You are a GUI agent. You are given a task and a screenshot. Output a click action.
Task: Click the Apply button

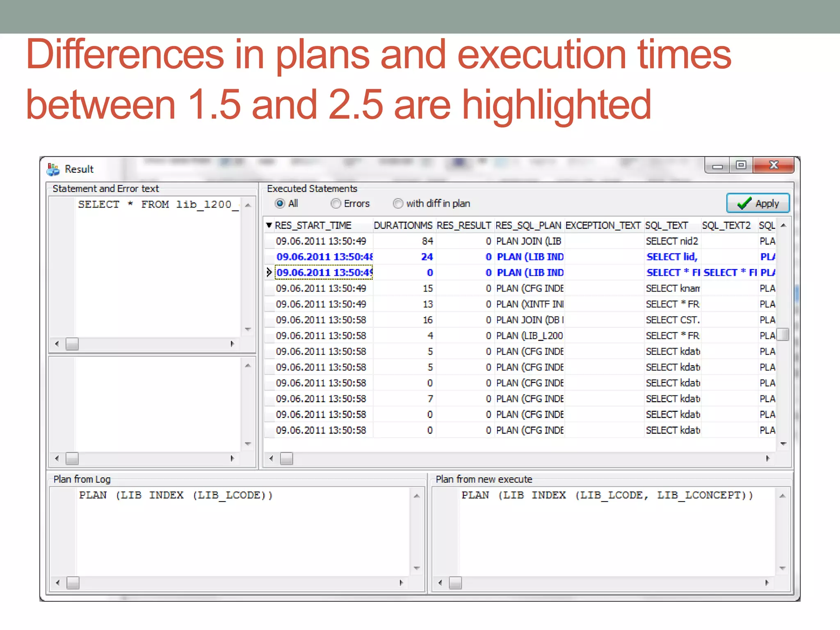tap(758, 203)
